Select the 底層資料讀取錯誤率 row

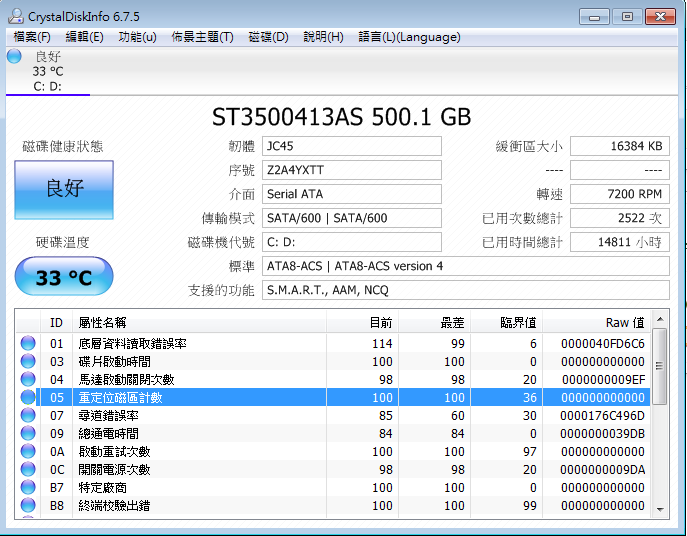click(333, 343)
